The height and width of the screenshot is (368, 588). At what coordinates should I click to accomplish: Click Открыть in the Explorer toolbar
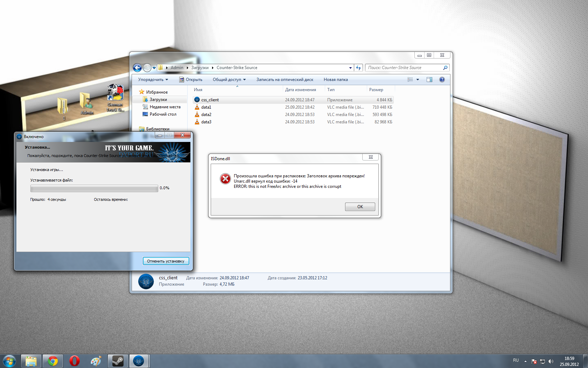[x=191, y=80]
